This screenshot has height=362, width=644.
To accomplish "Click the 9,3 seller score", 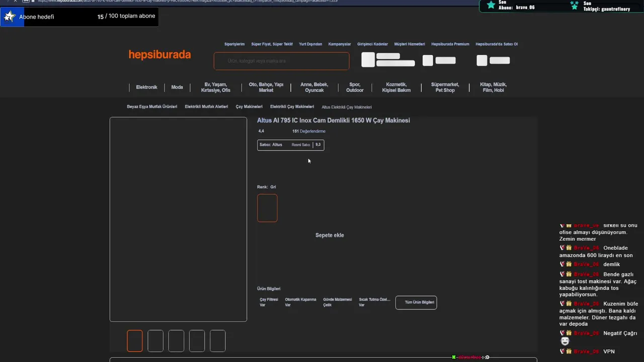I will [318, 145].
